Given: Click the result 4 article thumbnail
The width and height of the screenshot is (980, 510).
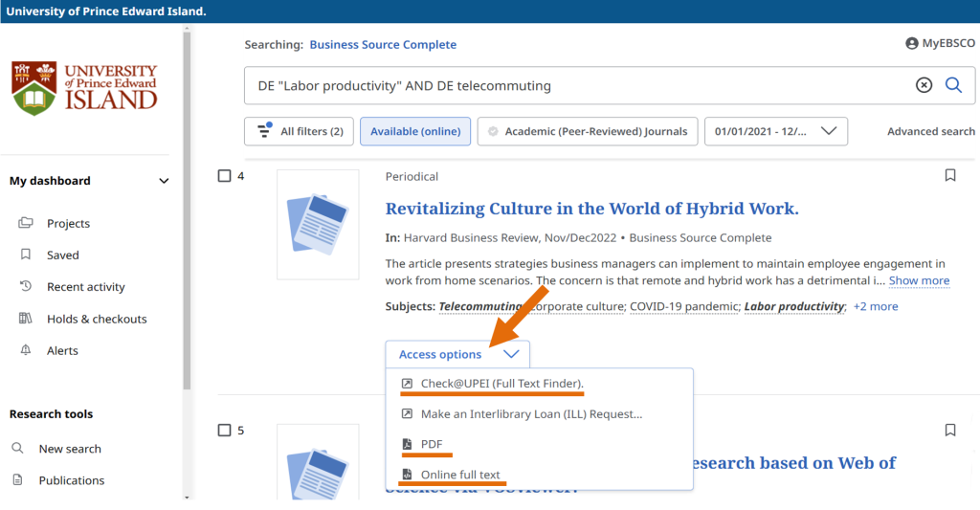Looking at the screenshot, I should click(318, 224).
